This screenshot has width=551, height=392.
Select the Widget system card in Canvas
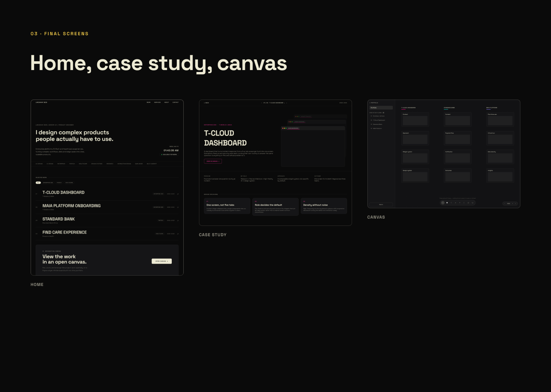pos(415,157)
